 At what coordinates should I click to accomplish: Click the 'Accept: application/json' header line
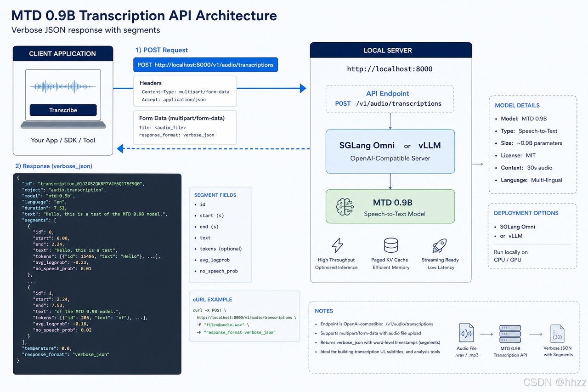(174, 99)
